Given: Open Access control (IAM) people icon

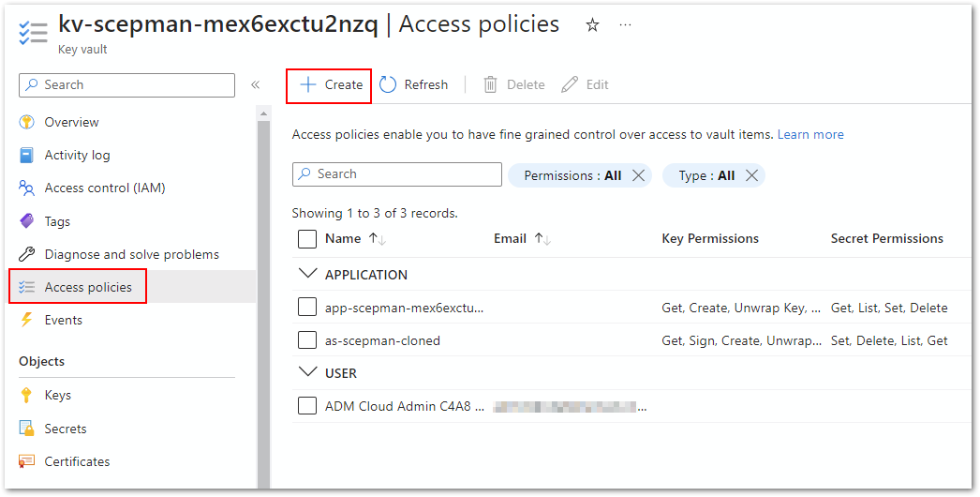Looking at the screenshot, I should 27,188.
